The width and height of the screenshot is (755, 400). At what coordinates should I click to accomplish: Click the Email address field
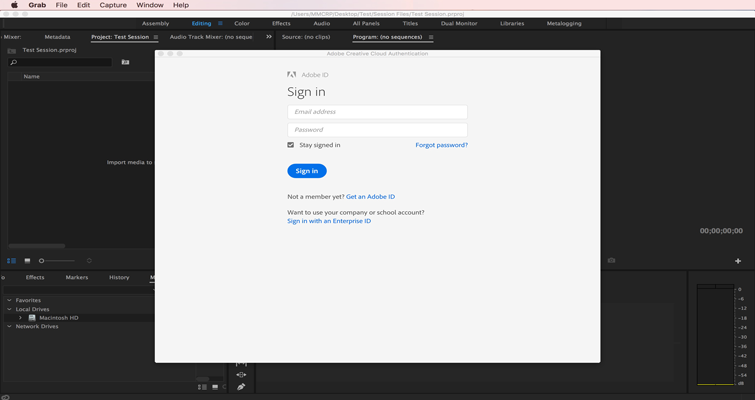pos(377,112)
